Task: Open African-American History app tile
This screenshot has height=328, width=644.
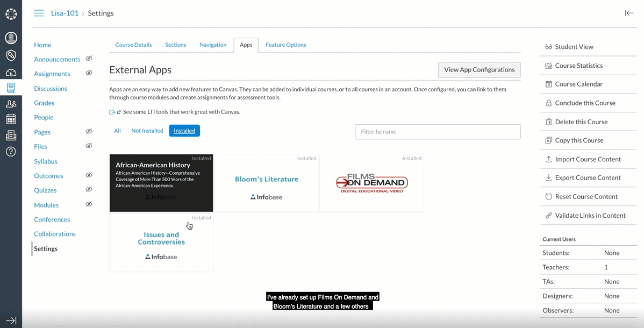Action: tap(161, 183)
